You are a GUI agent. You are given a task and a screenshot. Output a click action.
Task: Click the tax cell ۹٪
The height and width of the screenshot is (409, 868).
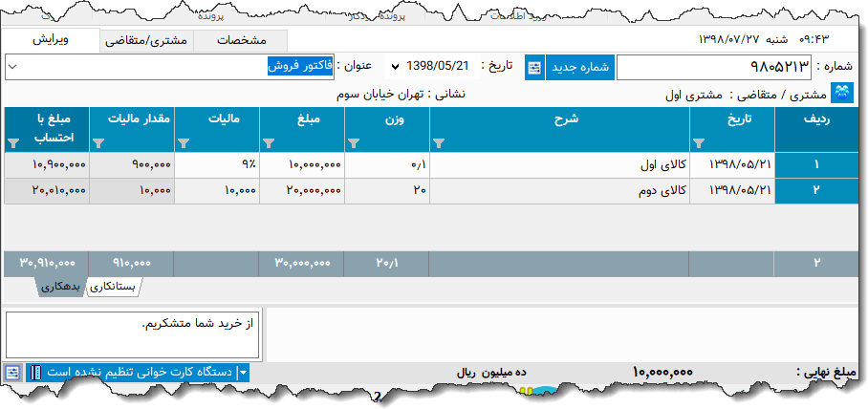(217, 164)
